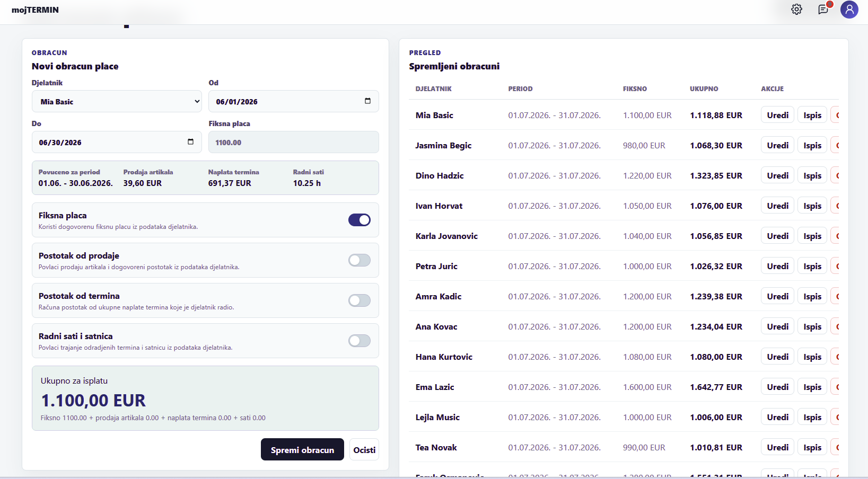Click Radni sati value 10.25 h
868x479 pixels.
(x=306, y=183)
